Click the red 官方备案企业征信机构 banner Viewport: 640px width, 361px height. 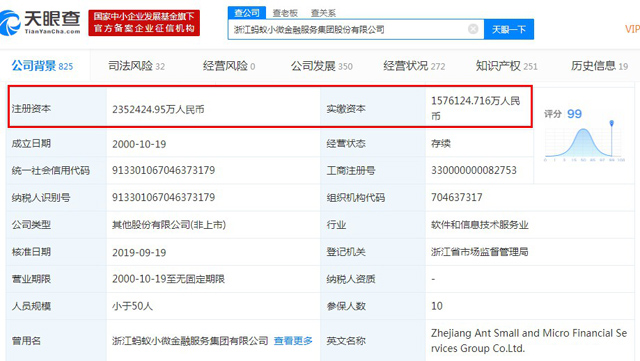tap(144, 23)
